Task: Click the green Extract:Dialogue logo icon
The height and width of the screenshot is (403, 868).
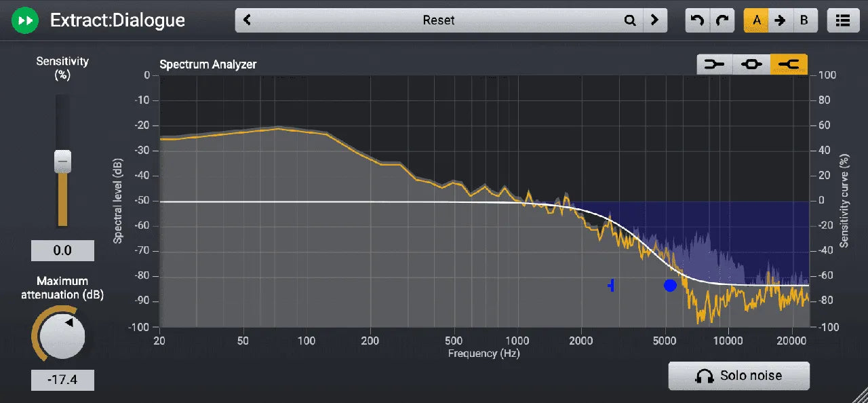Action: coord(24,20)
